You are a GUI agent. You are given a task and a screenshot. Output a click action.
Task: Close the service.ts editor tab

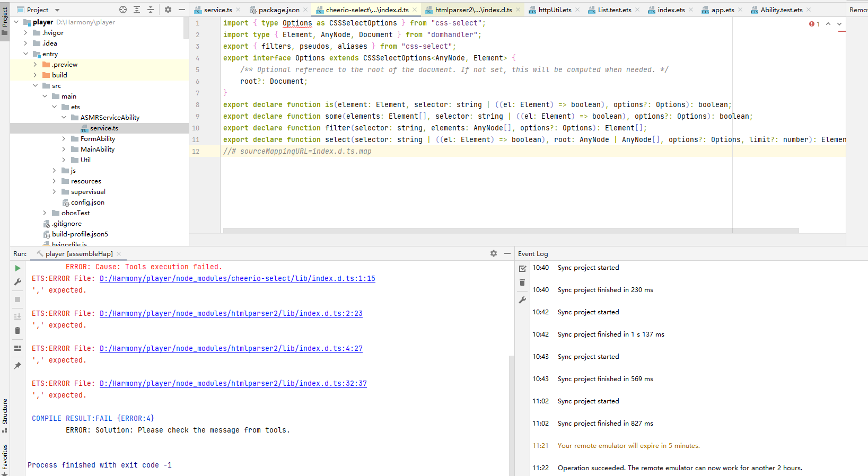(x=238, y=10)
